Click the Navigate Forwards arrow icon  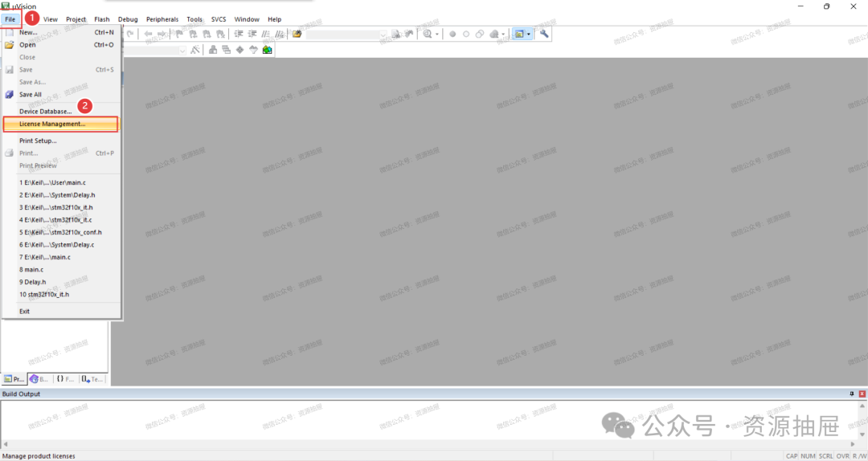161,35
